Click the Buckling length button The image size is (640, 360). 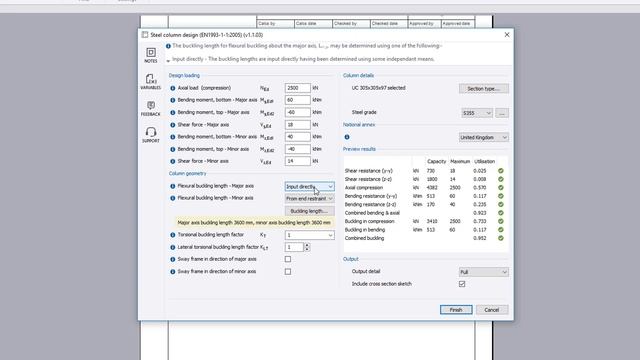pyautogui.click(x=309, y=211)
